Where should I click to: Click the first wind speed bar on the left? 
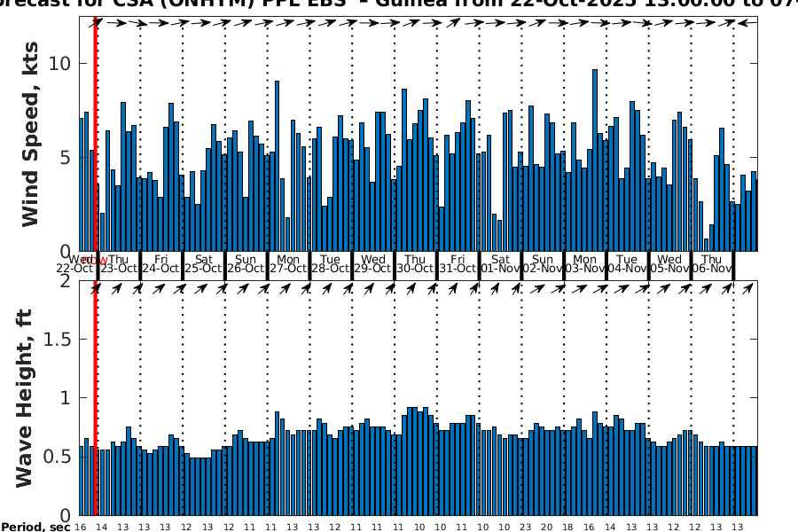coord(82,184)
